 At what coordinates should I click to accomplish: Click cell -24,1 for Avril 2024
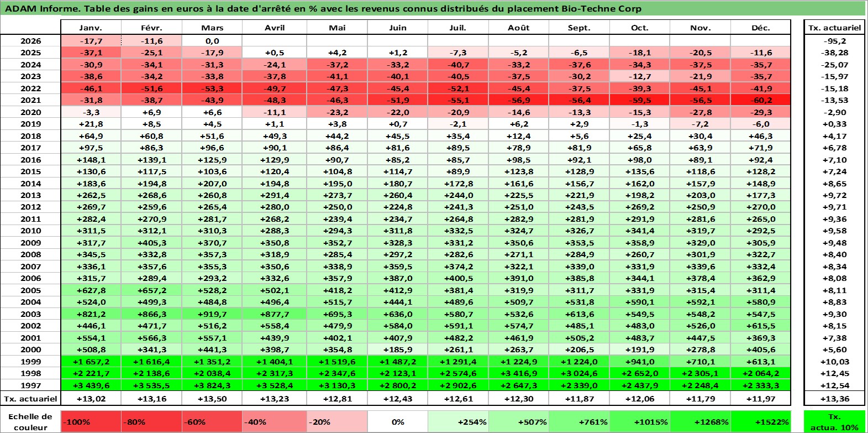pos(275,65)
